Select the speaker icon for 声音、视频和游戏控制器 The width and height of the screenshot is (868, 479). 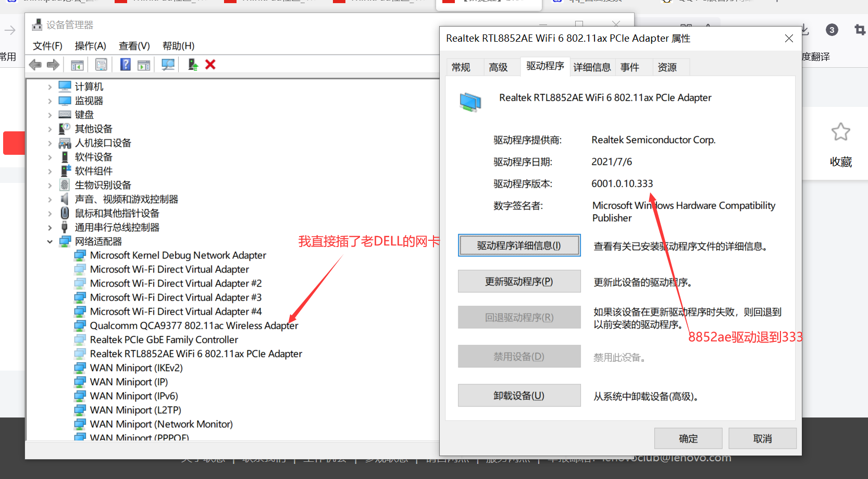(x=65, y=199)
